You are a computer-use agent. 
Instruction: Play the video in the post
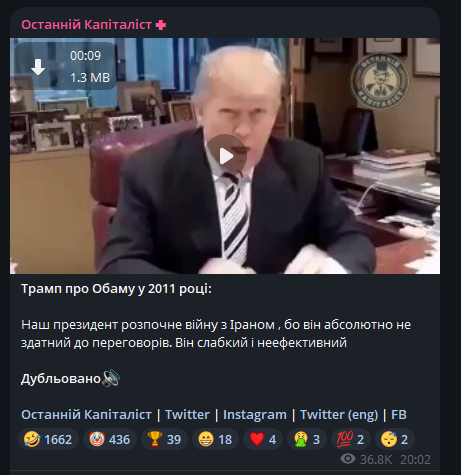(x=226, y=156)
